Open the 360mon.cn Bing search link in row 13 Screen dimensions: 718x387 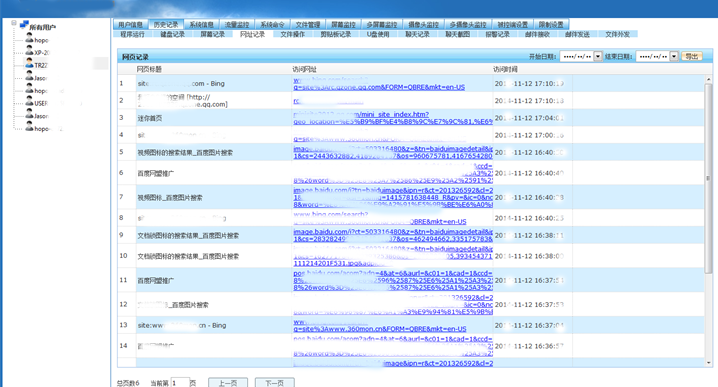(380, 325)
